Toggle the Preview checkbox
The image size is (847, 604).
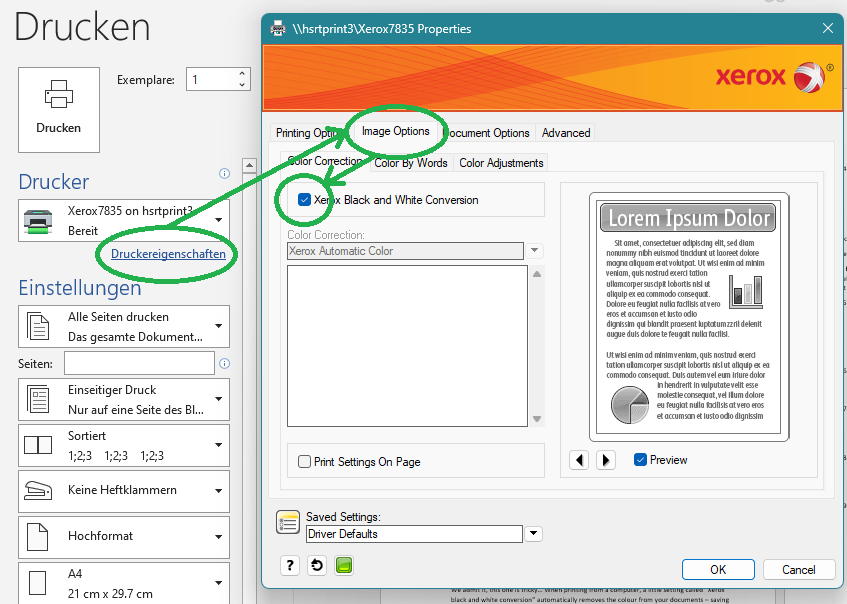(640, 460)
